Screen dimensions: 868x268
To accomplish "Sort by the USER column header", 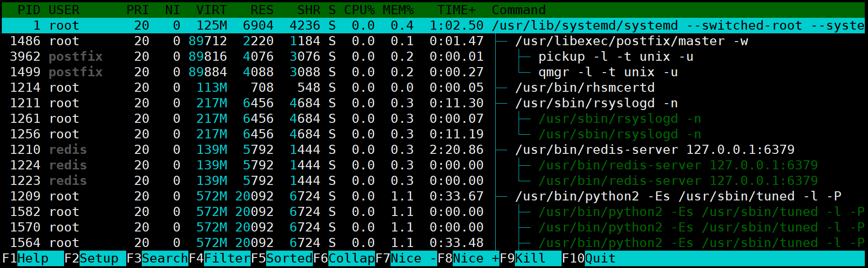I will (64, 10).
